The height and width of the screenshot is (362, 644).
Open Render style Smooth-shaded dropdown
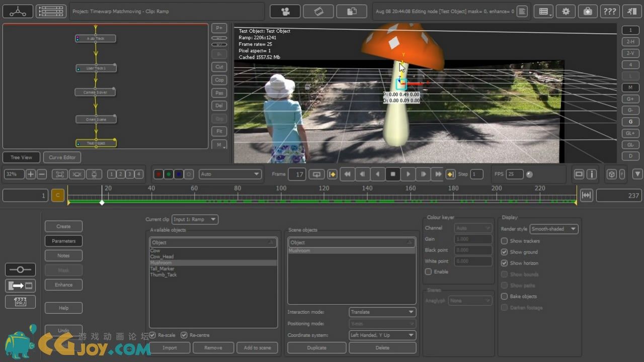click(554, 229)
